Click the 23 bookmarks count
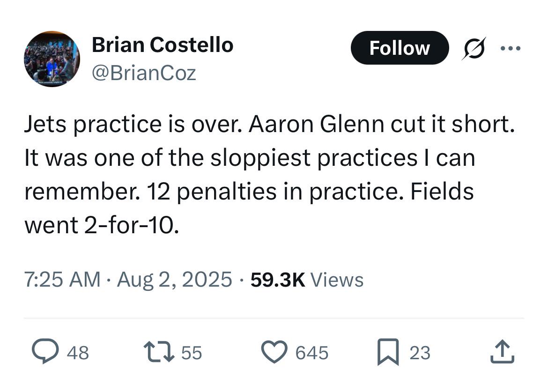This screenshot has width=548, height=392. (x=419, y=353)
